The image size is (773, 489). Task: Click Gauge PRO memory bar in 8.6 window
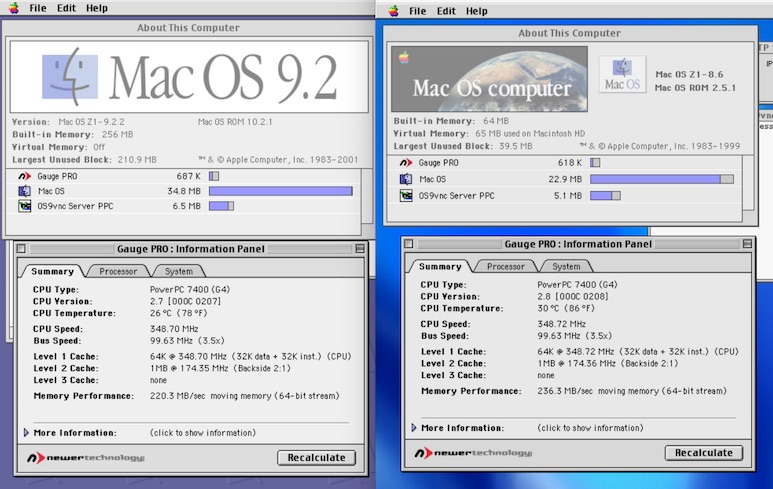point(595,163)
